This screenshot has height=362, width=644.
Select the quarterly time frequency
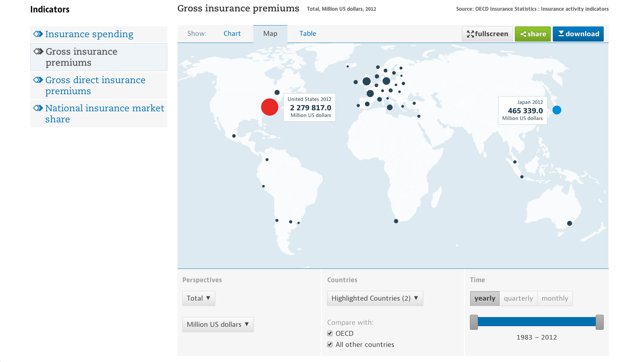518,299
